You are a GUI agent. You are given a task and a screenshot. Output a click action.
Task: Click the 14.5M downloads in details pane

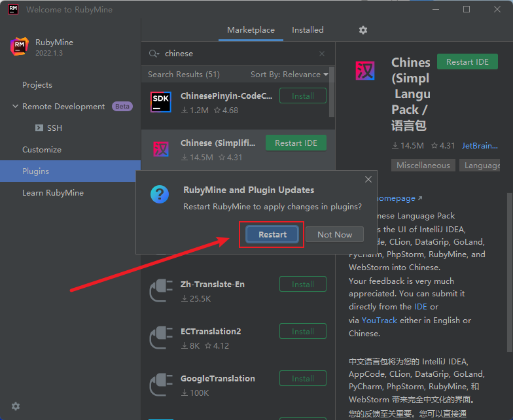coord(408,145)
